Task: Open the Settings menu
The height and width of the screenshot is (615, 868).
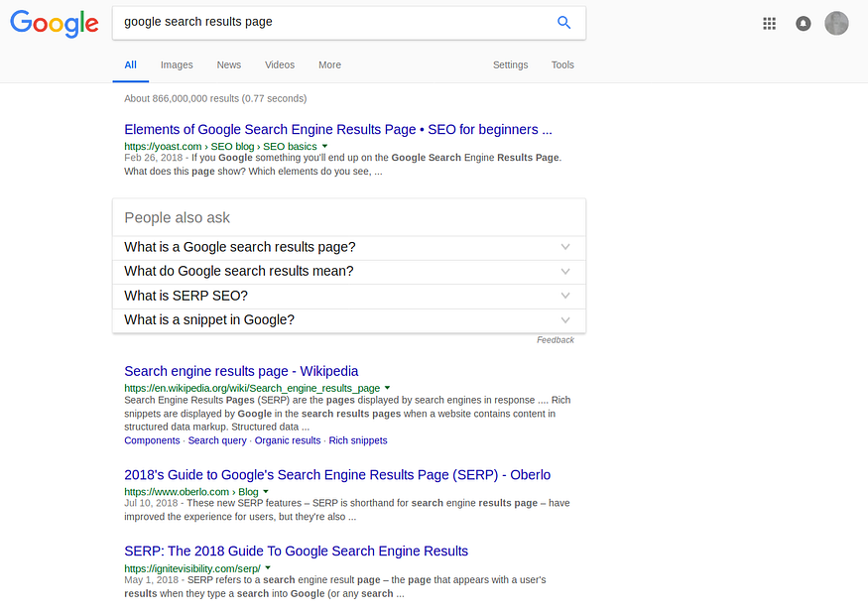Action: (x=510, y=64)
